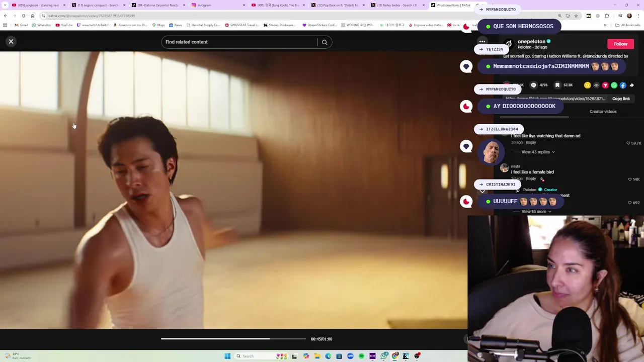Viewport: 644px width, 362px height.
Task: Open the Gmail bookmark
Action: 21,25
